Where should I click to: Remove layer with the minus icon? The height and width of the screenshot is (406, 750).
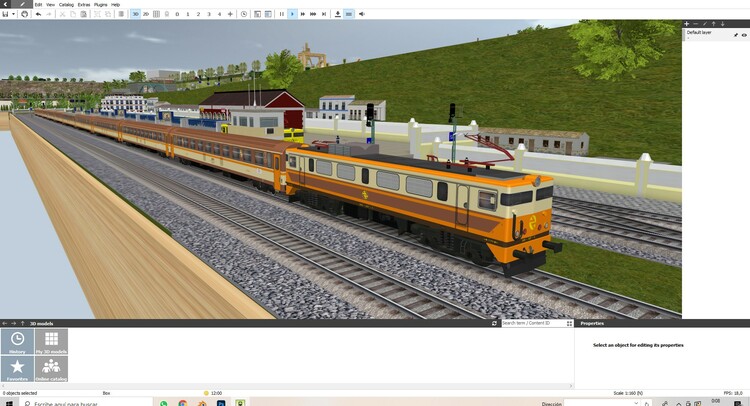[695, 23]
